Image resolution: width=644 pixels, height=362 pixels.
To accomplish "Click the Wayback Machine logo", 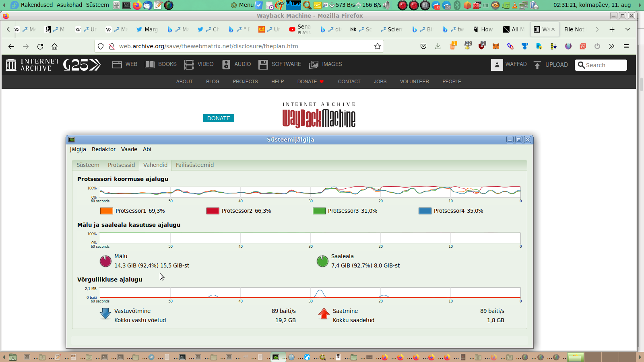I will coord(319,116).
